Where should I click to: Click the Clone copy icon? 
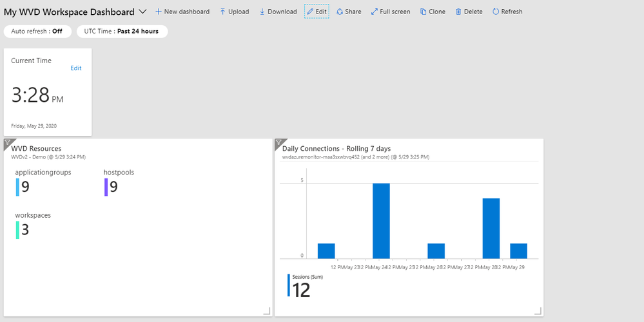point(423,12)
